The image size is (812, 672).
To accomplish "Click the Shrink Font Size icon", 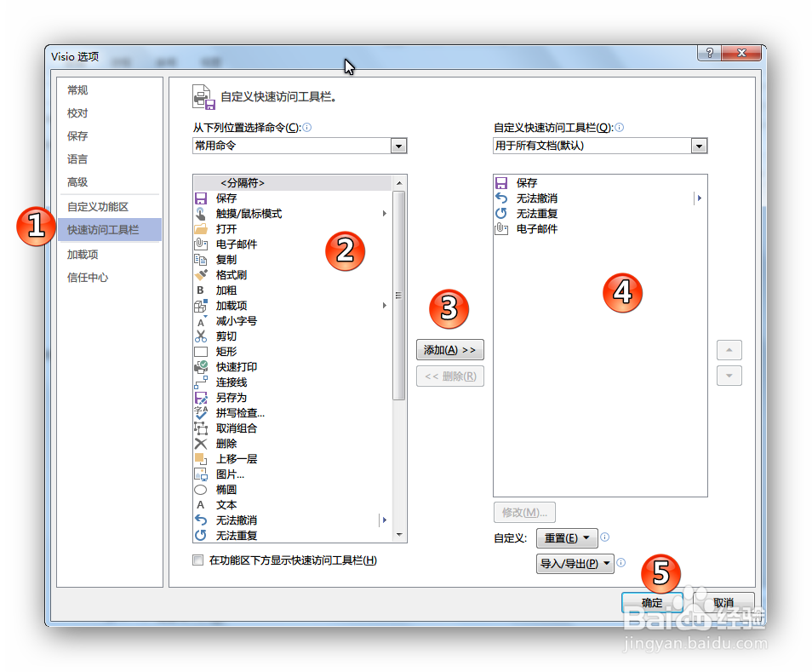I will tap(200, 321).
